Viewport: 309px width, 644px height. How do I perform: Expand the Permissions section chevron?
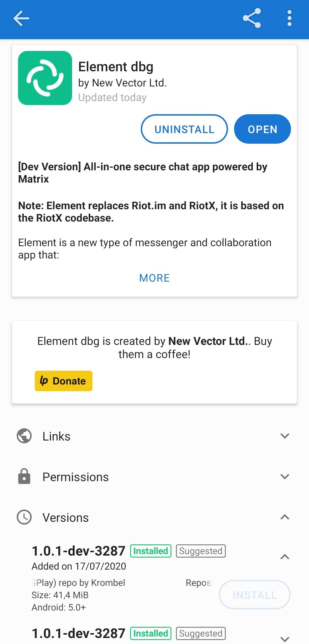tap(285, 477)
